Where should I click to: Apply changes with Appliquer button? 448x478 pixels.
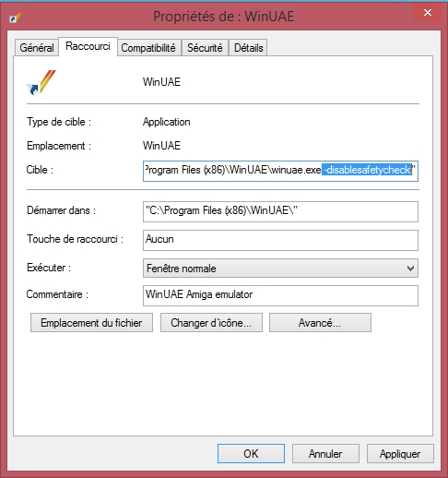(x=400, y=453)
